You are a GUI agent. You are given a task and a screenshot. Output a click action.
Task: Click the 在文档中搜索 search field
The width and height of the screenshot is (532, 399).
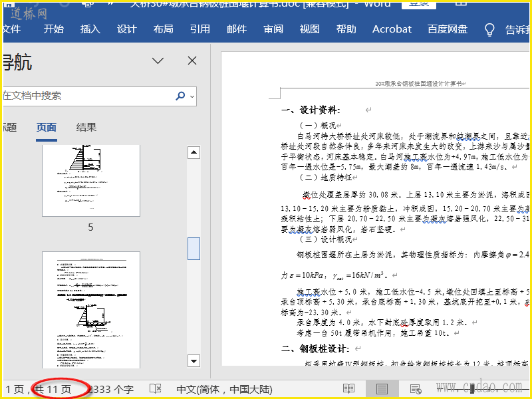tap(86, 96)
